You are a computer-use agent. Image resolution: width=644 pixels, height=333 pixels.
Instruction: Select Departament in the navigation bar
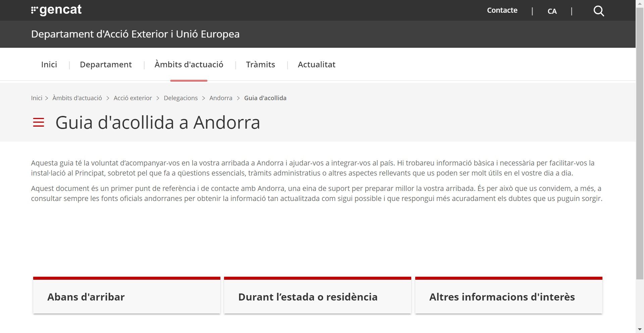[x=106, y=64]
